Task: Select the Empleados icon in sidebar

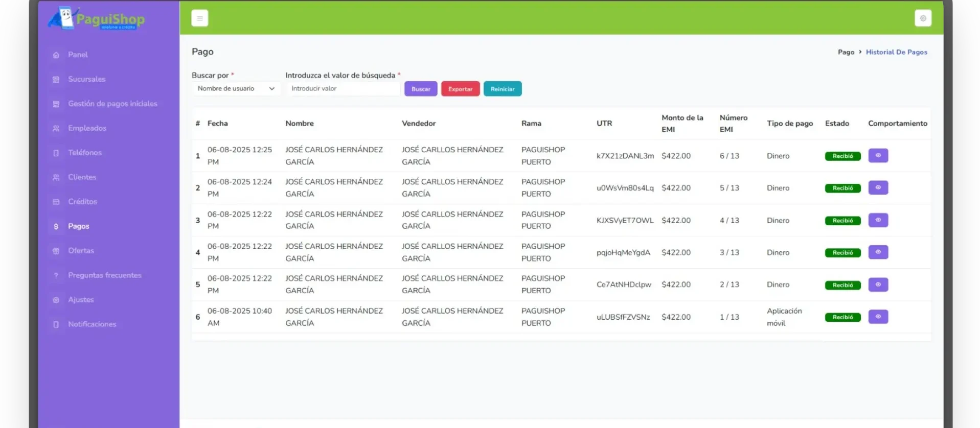Action: pyautogui.click(x=56, y=129)
